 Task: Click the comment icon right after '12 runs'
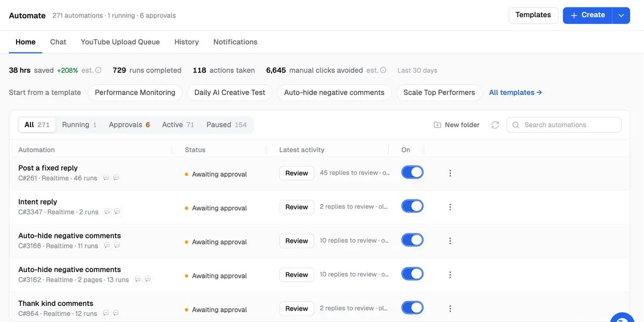click(106, 313)
